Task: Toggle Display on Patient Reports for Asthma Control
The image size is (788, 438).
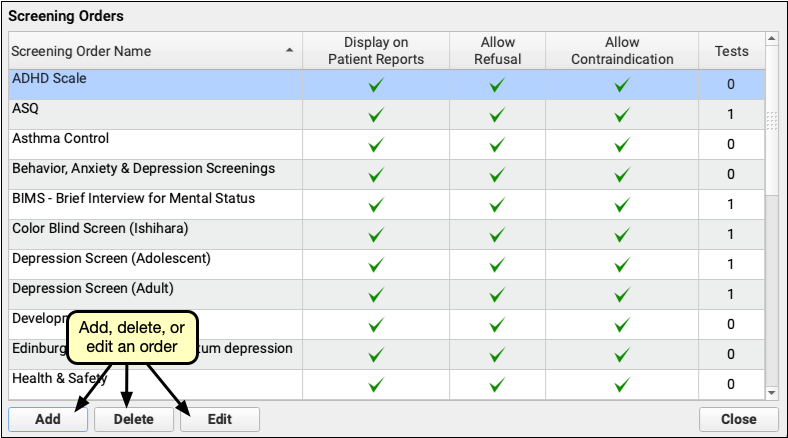Action: (x=376, y=145)
